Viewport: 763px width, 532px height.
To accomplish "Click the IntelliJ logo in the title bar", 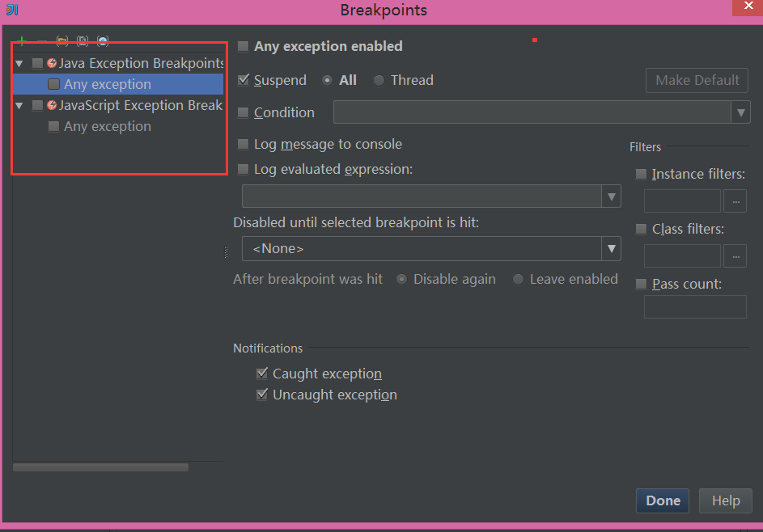I will click(10, 10).
